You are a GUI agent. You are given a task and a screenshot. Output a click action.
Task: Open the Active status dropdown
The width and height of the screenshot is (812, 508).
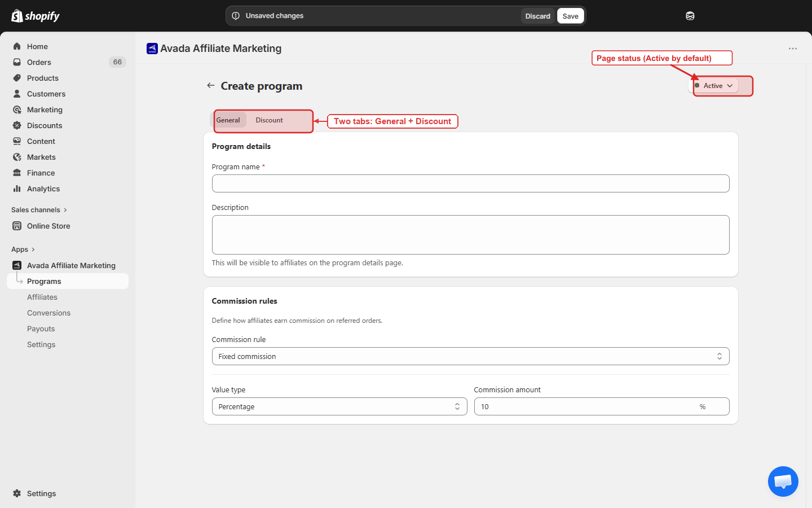(x=714, y=86)
